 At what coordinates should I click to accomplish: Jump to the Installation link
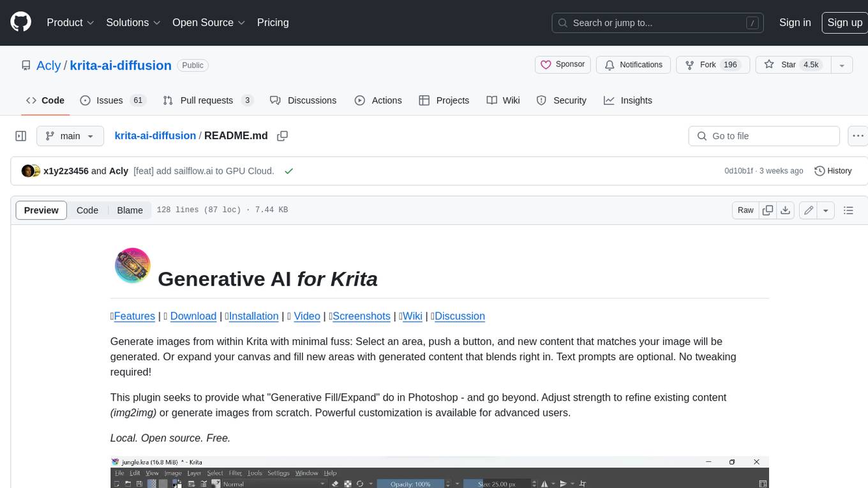coord(253,316)
